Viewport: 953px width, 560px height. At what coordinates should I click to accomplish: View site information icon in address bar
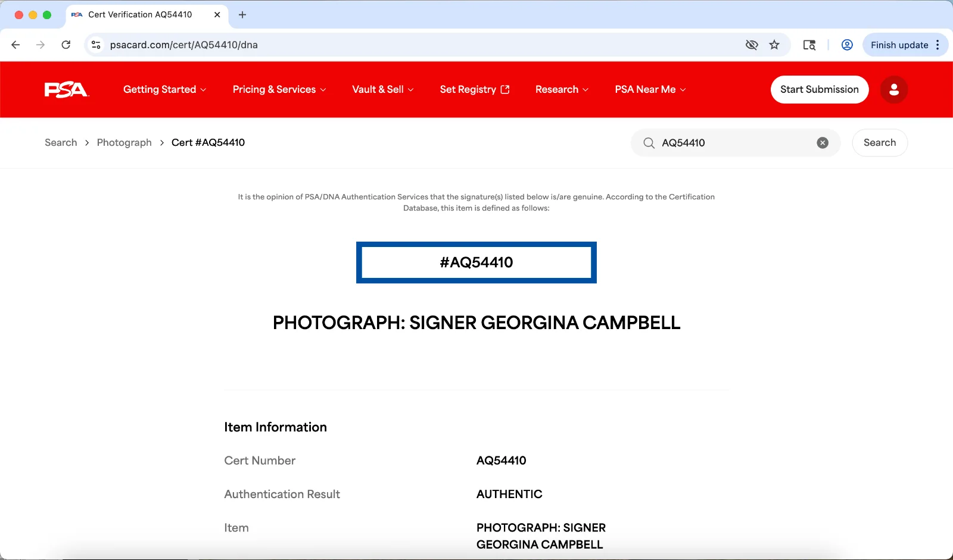coord(96,45)
